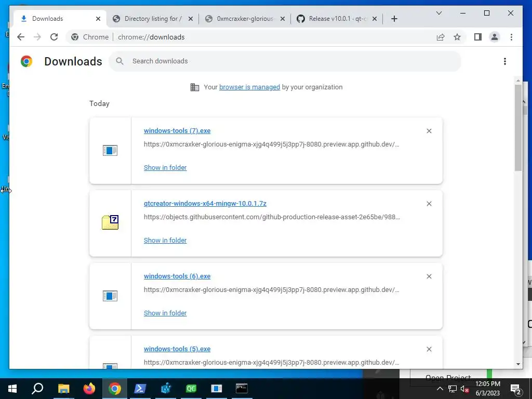532x399 pixels.
Task: Open Windows taskbar search
Action: click(37, 389)
